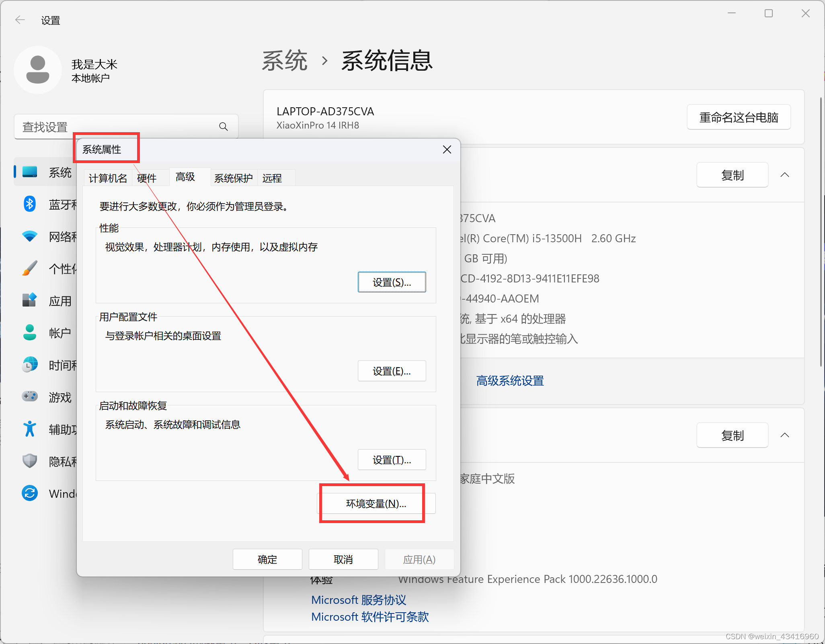Click the XiaoXinPro 14 IRH8 model text
825x644 pixels.
(x=318, y=125)
